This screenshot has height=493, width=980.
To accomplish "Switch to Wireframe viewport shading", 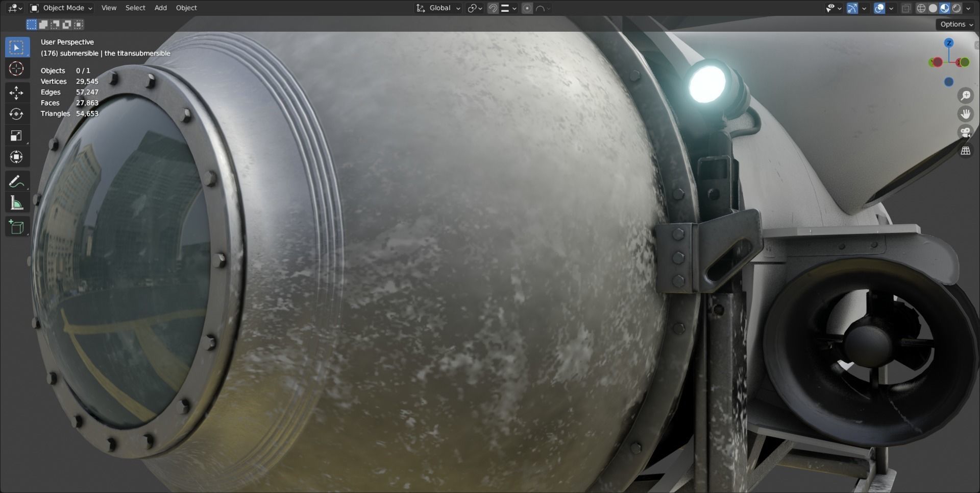I will coord(921,8).
